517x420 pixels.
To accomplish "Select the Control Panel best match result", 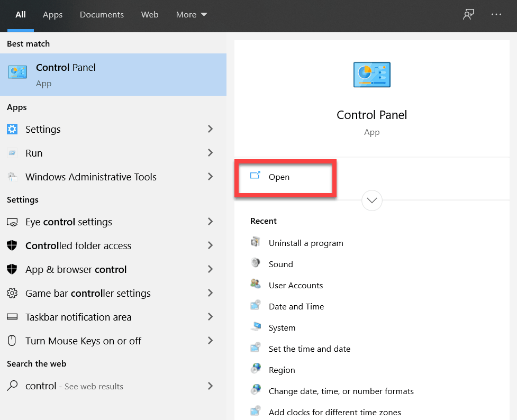I will click(113, 75).
